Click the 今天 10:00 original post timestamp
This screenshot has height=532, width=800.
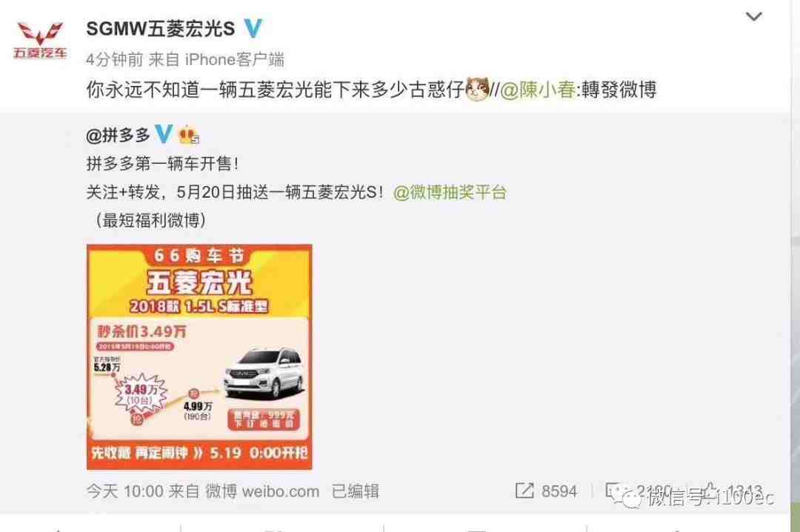124,491
